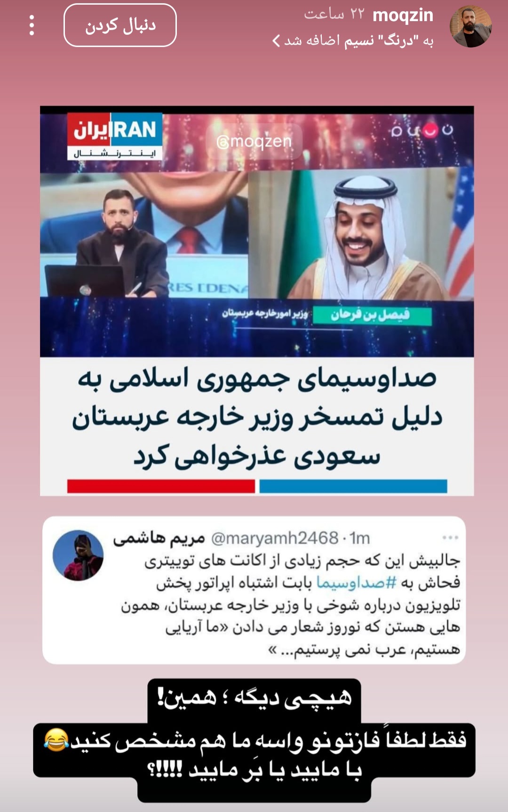The height and width of the screenshot is (812, 508).
Task: Tap the chevron beside highlight text
Action: click(277, 41)
